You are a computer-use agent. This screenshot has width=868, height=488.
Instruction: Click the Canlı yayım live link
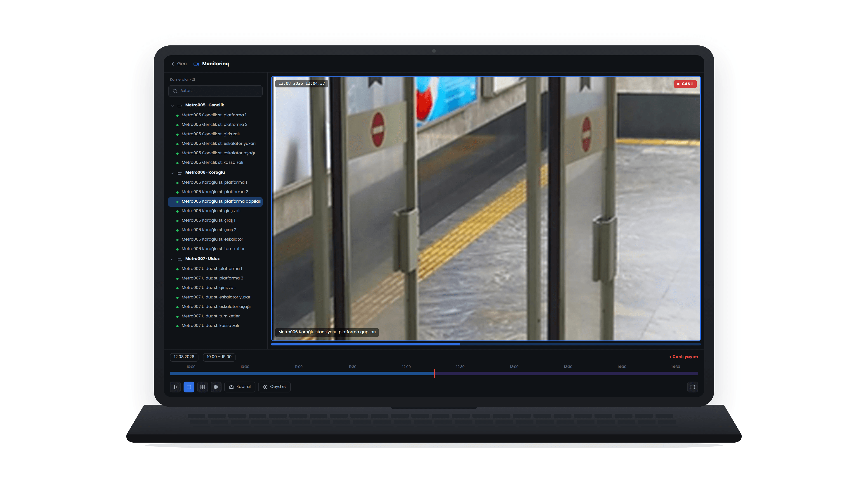[x=683, y=357]
